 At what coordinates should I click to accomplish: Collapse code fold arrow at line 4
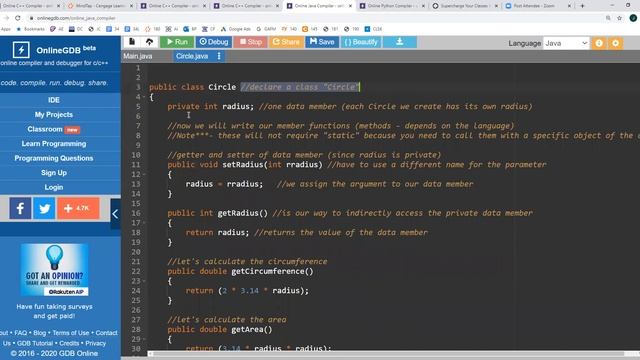point(144,97)
